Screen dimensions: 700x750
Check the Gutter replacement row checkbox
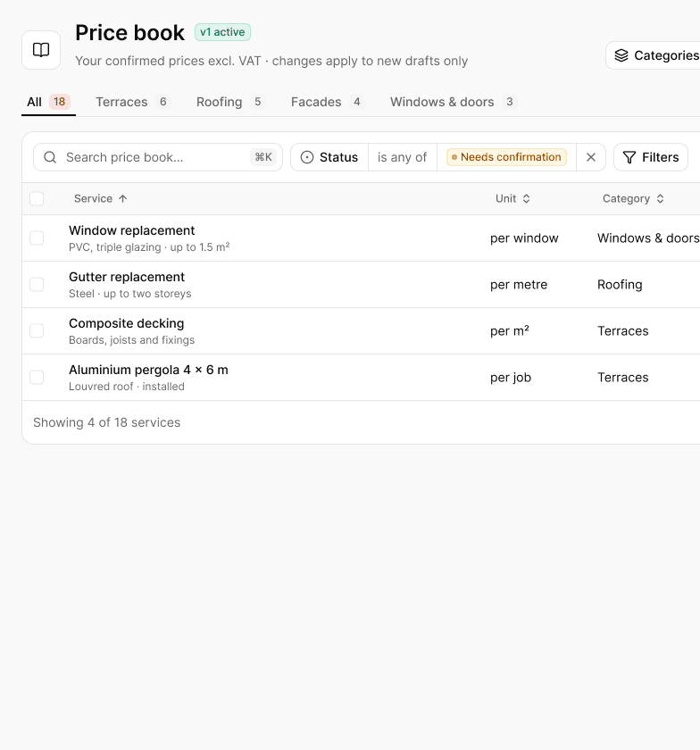pos(37,285)
